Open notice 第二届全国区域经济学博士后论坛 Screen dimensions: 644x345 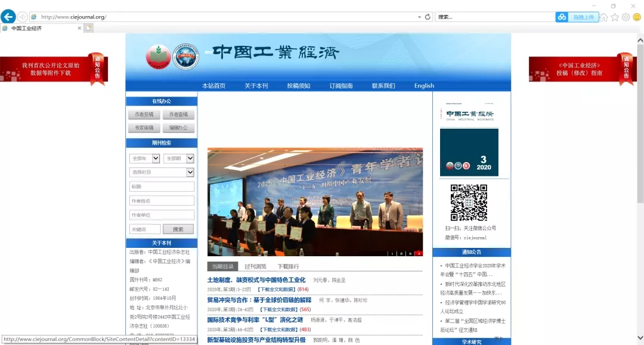point(473,325)
